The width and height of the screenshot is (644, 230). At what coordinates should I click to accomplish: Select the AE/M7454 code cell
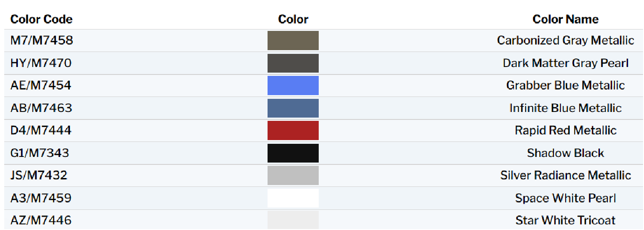click(41, 85)
